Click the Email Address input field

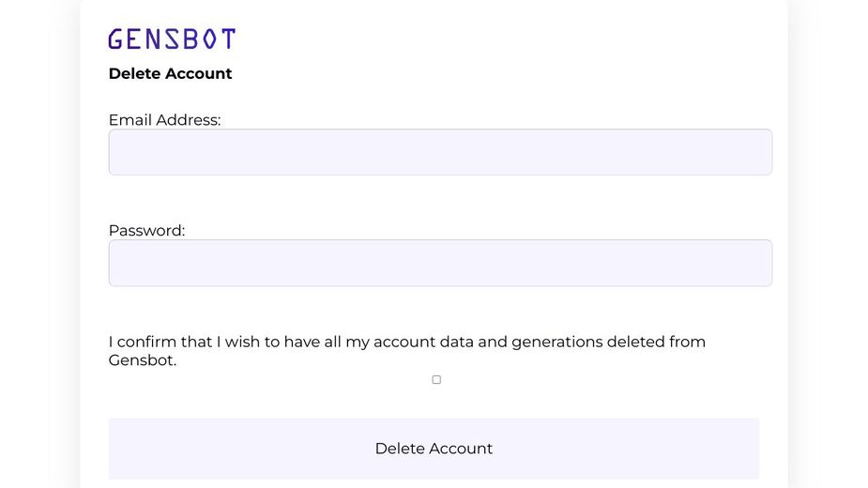point(440,152)
